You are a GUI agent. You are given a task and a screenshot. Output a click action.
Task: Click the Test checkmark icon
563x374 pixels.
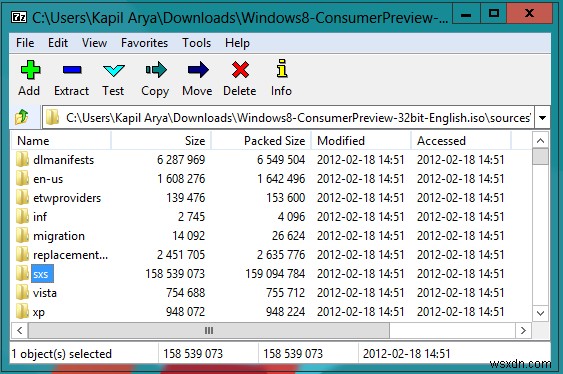pyautogui.click(x=113, y=70)
